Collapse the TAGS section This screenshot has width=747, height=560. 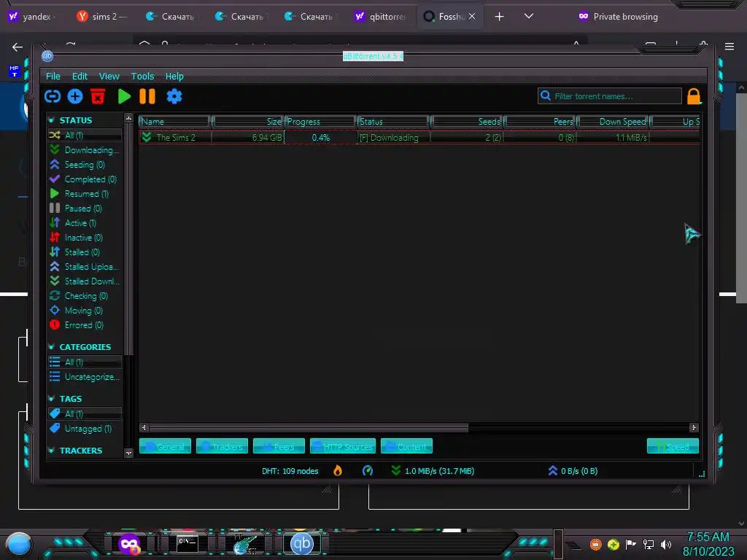point(52,399)
